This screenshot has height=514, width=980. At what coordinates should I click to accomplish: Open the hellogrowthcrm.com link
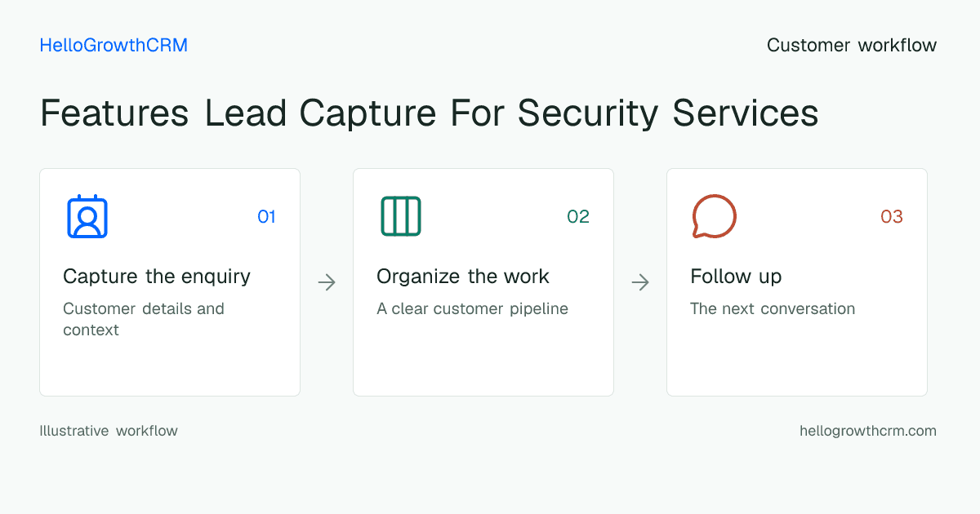coord(868,431)
